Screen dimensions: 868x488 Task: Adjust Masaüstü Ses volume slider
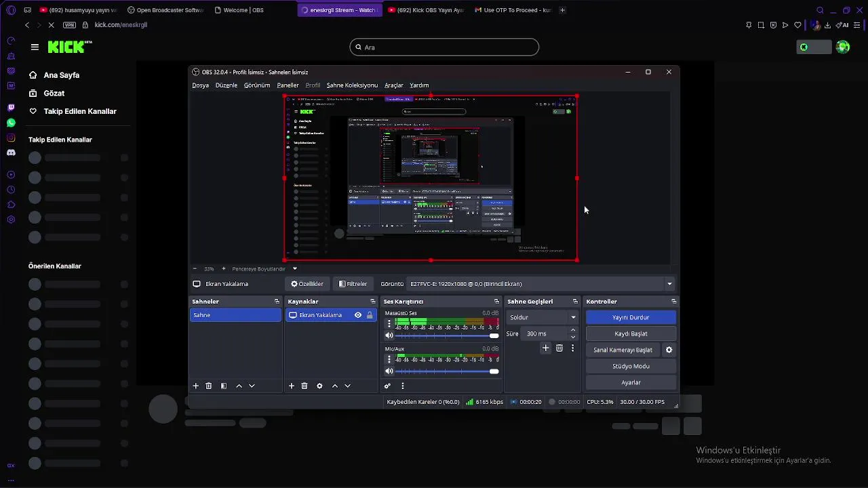447,335
